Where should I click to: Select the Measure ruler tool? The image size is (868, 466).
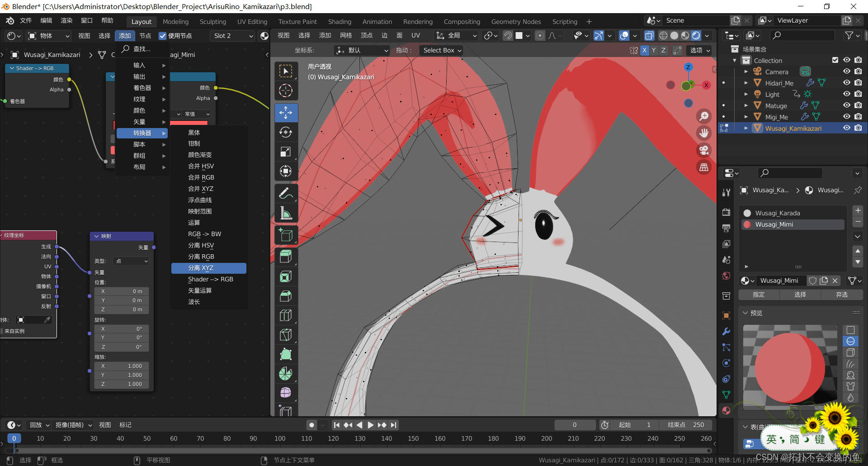(x=286, y=213)
